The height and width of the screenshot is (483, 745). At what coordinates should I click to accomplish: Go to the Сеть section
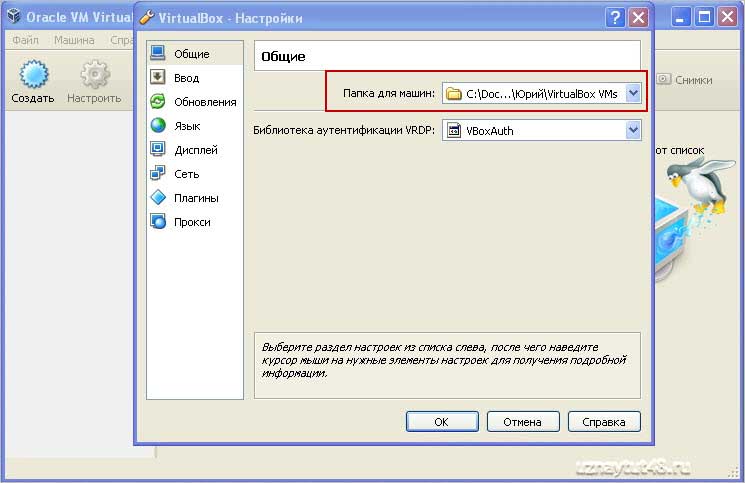point(195,174)
